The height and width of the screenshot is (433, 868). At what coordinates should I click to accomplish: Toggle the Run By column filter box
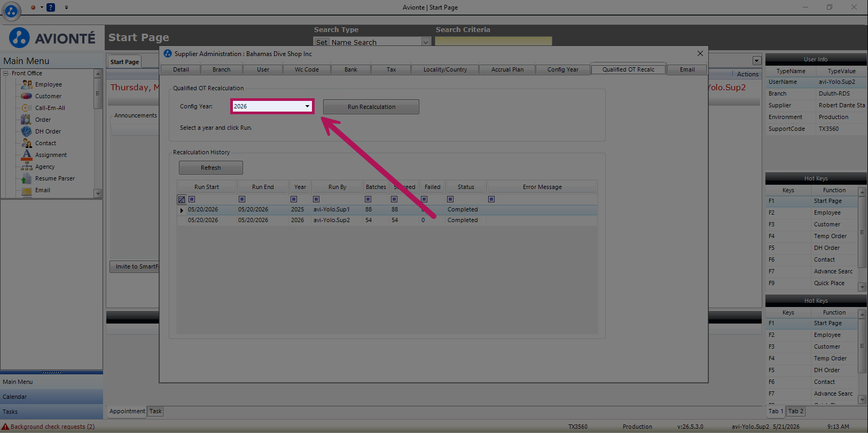(316, 199)
